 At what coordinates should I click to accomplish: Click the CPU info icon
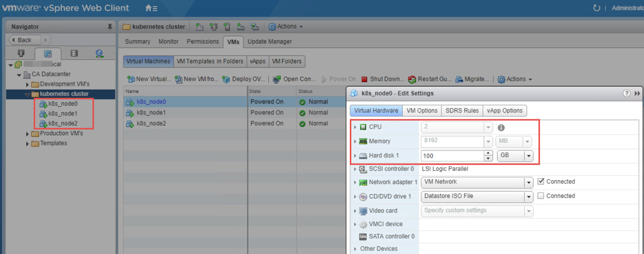tap(501, 128)
